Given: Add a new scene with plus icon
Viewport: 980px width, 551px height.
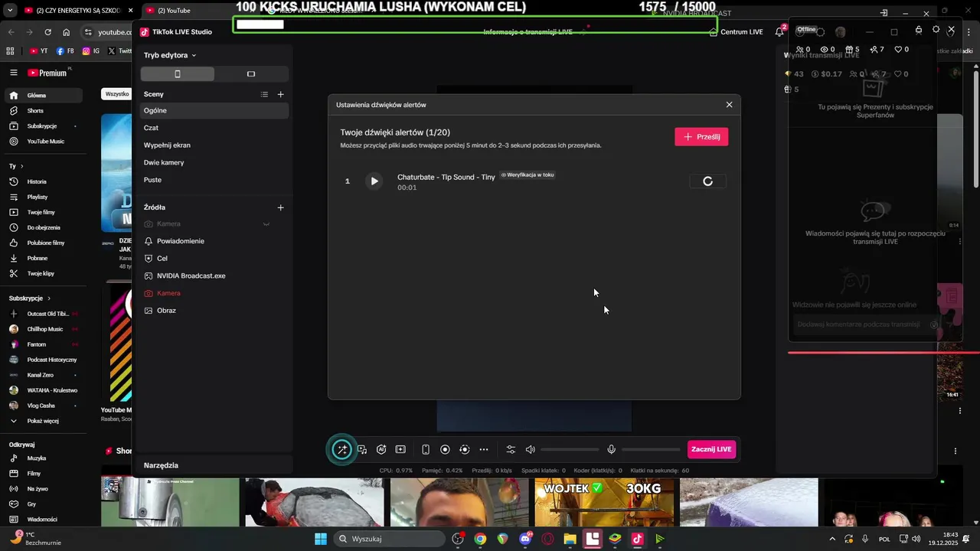Looking at the screenshot, I should (x=280, y=94).
